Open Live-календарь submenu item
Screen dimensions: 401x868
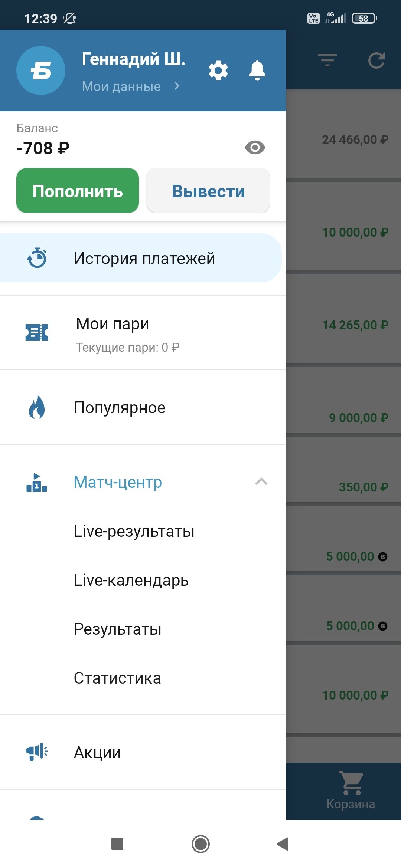(131, 580)
